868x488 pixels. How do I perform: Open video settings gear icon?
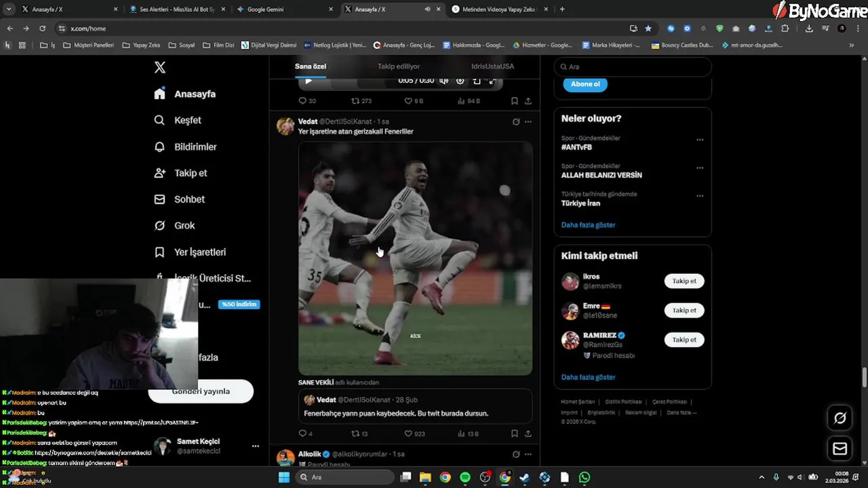pos(460,81)
